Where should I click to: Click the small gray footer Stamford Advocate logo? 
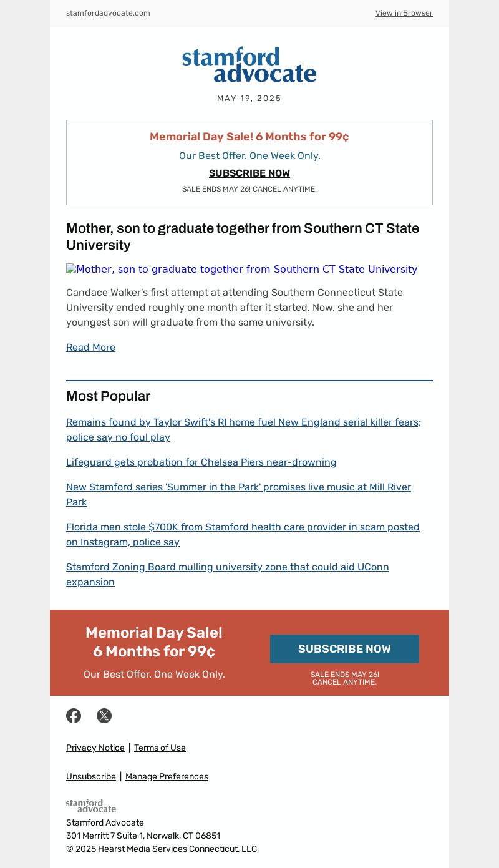[x=91, y=806]
